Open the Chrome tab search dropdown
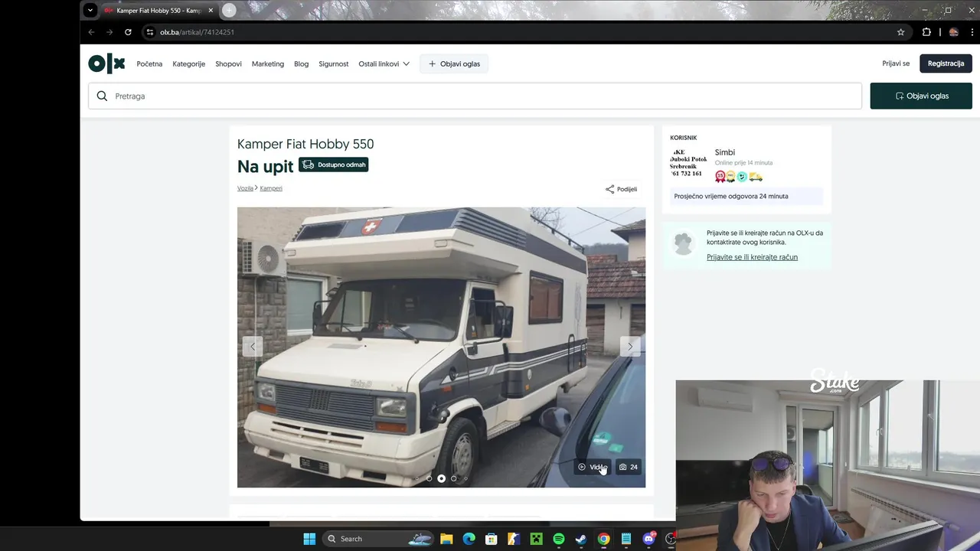Screen dimensions: 980x551 pyautogui.click(x=90, y=10)
